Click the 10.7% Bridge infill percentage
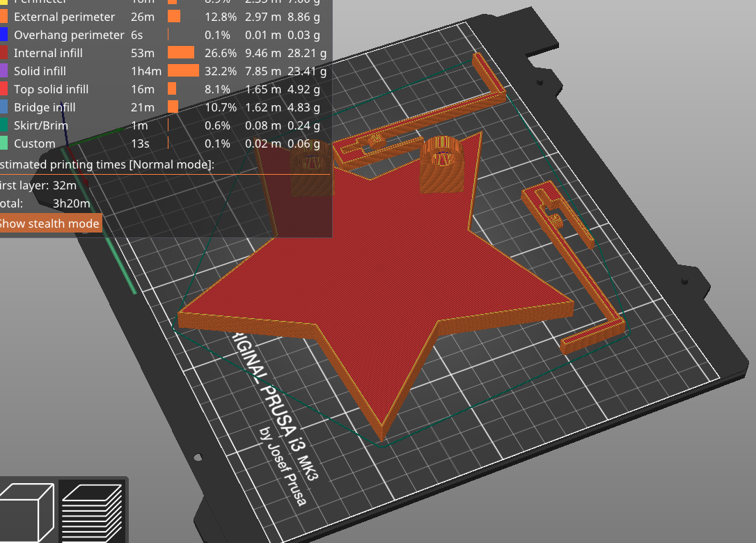 221,107
